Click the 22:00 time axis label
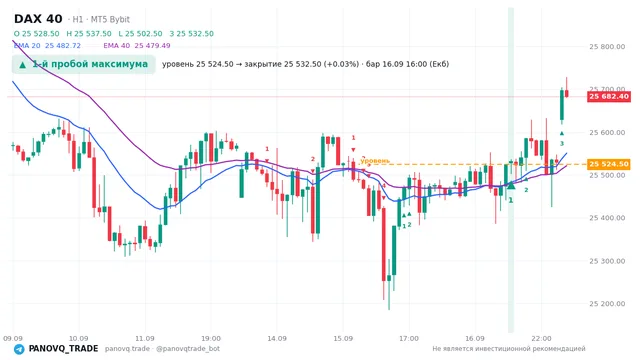 541,338
